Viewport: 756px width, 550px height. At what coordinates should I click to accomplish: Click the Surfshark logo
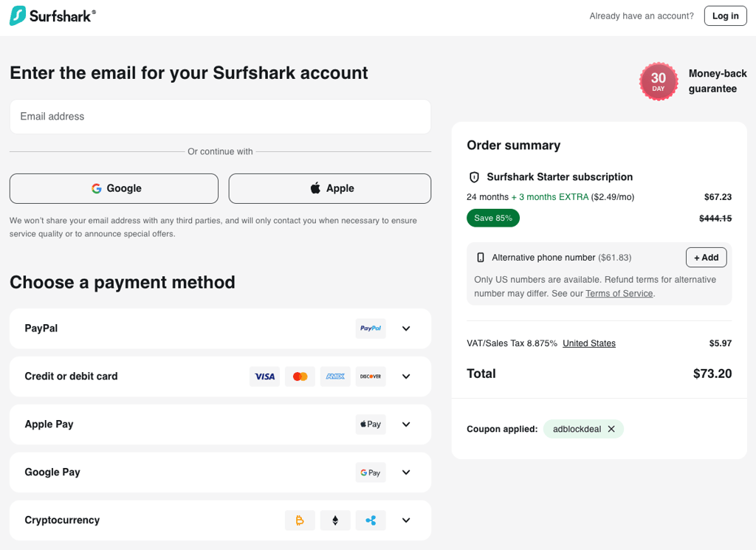click(52, 16)
